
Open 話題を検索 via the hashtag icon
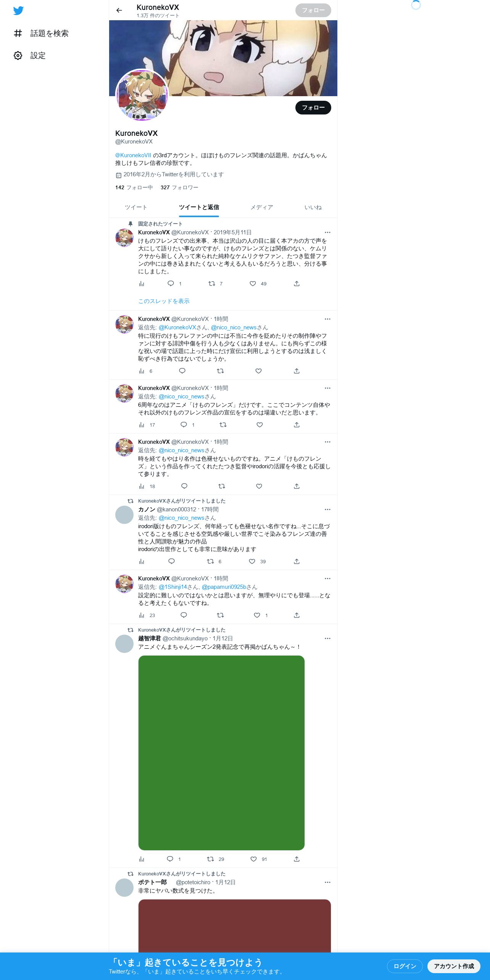point(18,34)
